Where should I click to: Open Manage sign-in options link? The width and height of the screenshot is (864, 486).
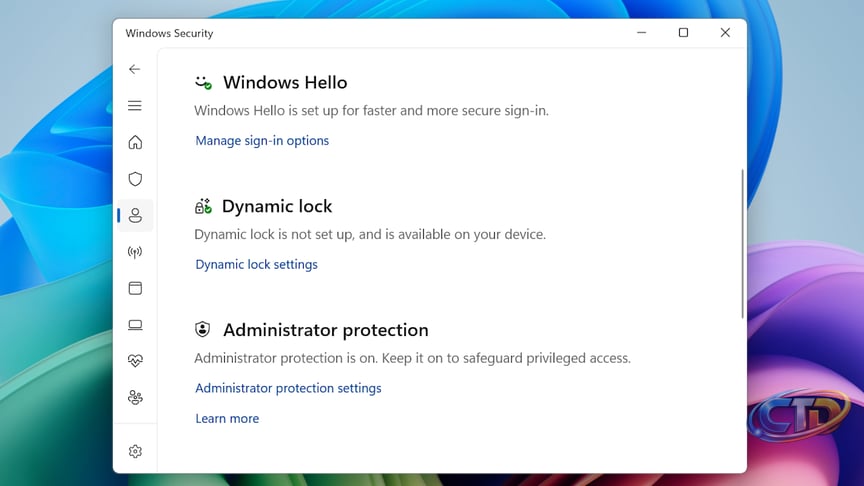click(262, 141)
